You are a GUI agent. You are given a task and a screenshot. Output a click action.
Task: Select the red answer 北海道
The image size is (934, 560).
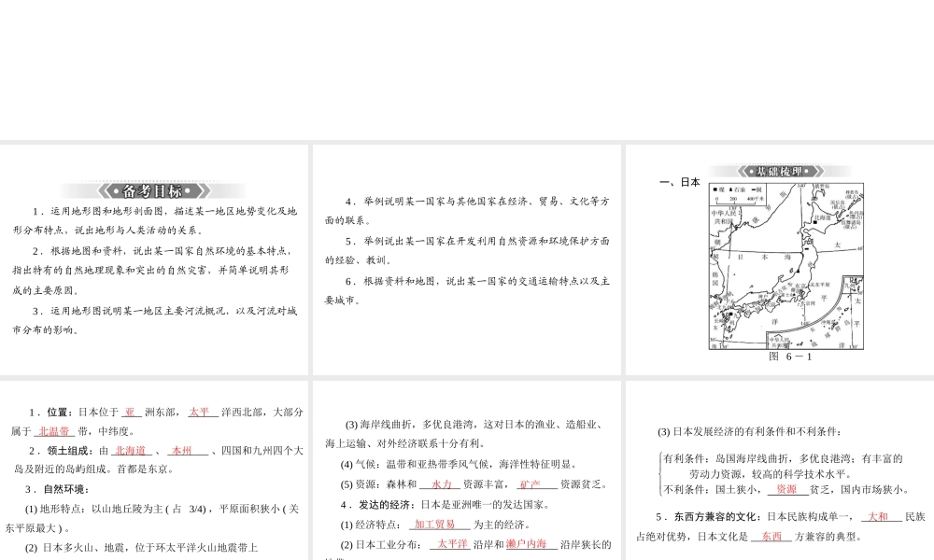pyautogui.click(x=131, y=451)
